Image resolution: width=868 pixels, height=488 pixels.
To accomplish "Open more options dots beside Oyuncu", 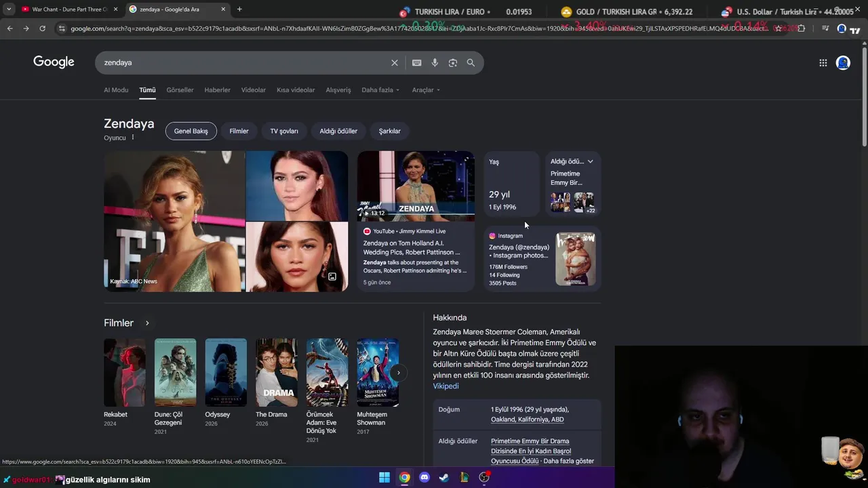I will [x=133, y=138].
